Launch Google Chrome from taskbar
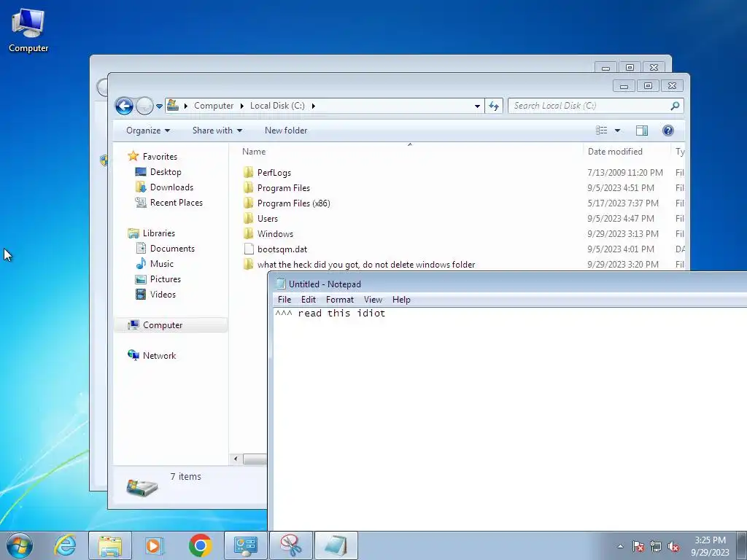The height and width of the screenshot is (560, 747). click(x=200, y=545)
